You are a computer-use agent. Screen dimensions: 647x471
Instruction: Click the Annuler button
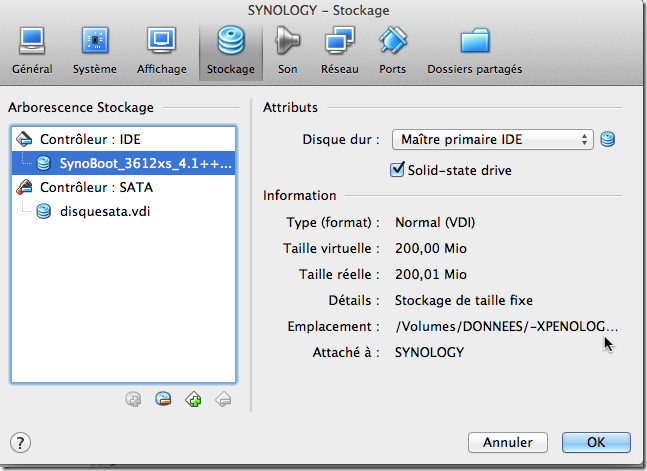pos(508,443)
